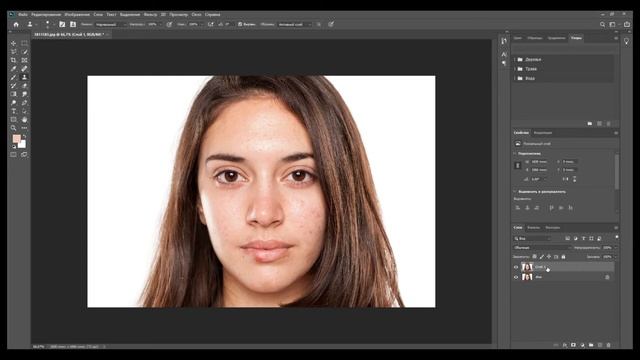This screenshot has width=640, height=360.
Task: Select the Frame tool
Action: click(x=24, y=60)
